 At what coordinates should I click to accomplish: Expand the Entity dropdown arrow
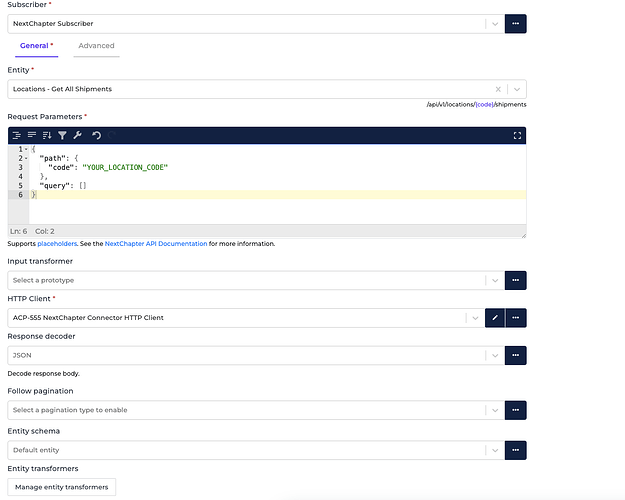coord(517,89)
